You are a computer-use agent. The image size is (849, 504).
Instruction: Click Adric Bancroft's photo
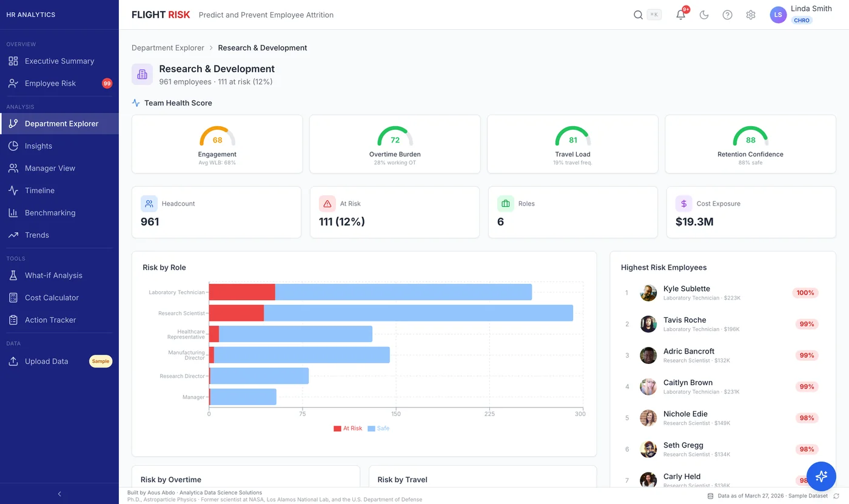click(648, 355)
